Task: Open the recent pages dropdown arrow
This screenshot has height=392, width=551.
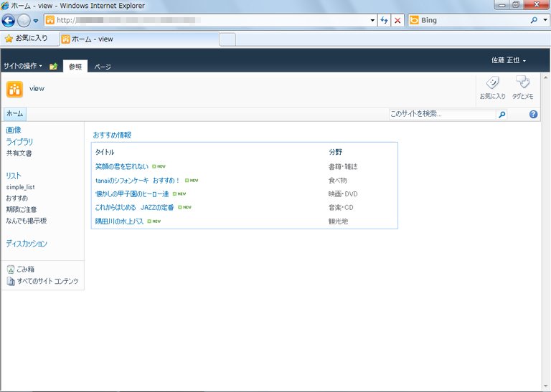Action: pyautogui.click(x=36, y=21)
